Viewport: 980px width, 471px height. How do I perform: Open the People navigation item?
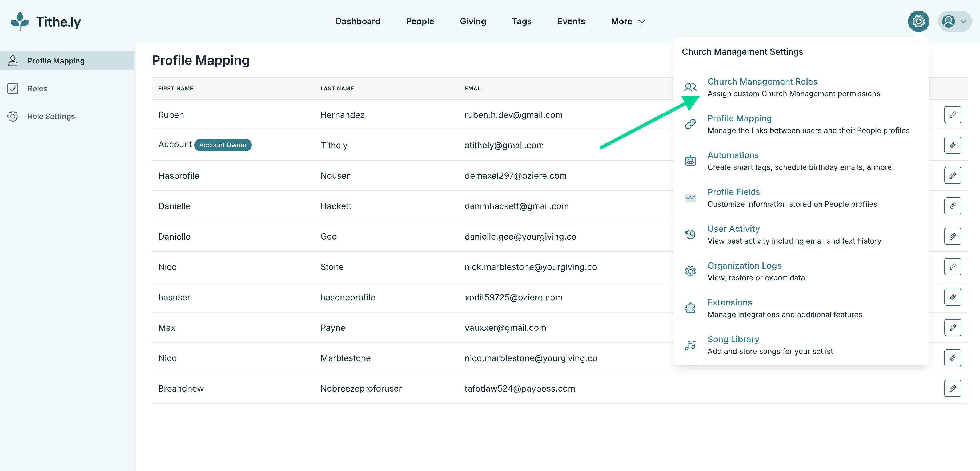tap(420, 21)
